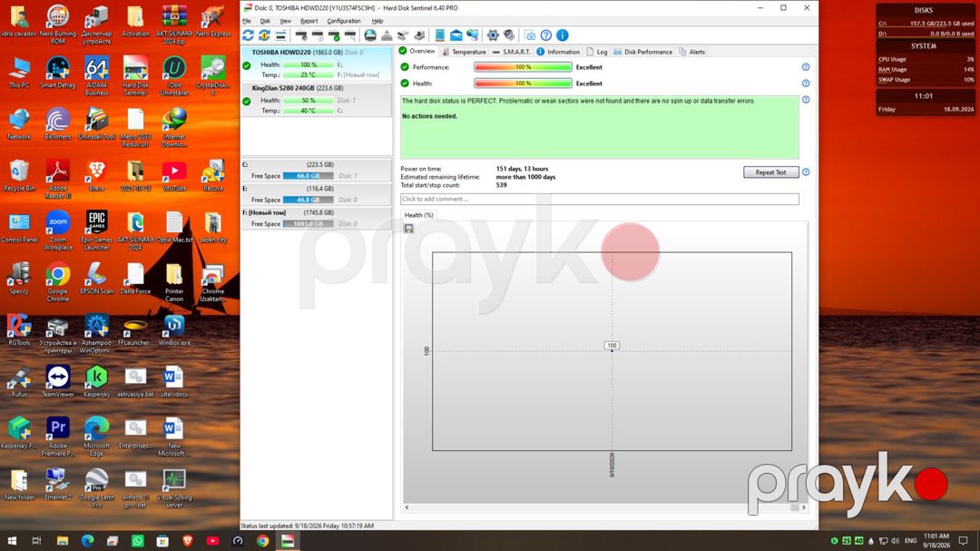Click the refresh disk status toolbar icon
Image resolution: width=980 pixels, height=551 pixels.
pyautogui.click(x=248, y=35)
